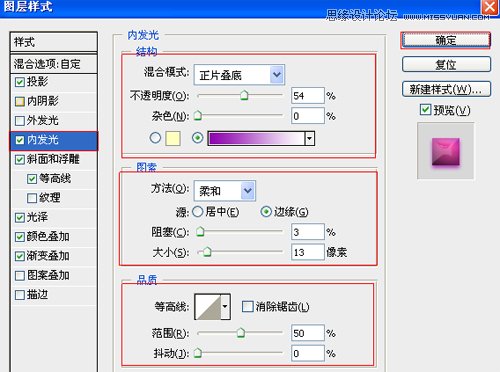This screenshot has height=372, width=500.
Task: Open 混合选项:自定 blending options
Action: point(54,64)
